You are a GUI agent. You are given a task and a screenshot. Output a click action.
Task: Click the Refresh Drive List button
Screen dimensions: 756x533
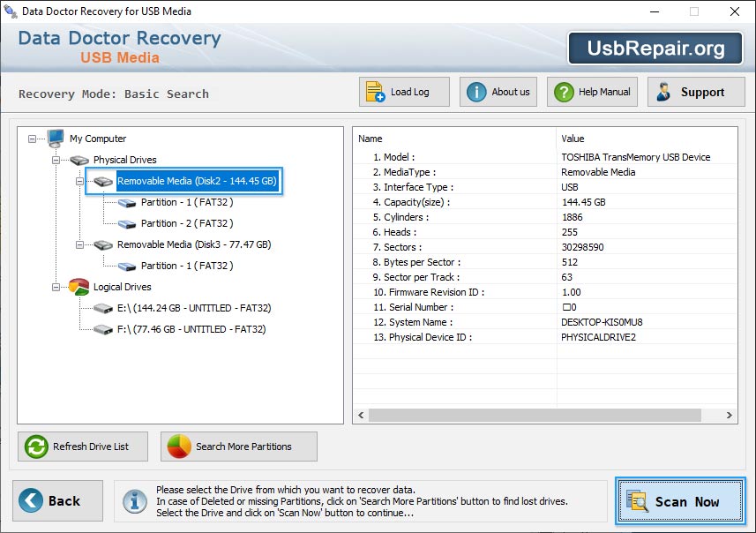pyautogui.click(x=83, y=447)
